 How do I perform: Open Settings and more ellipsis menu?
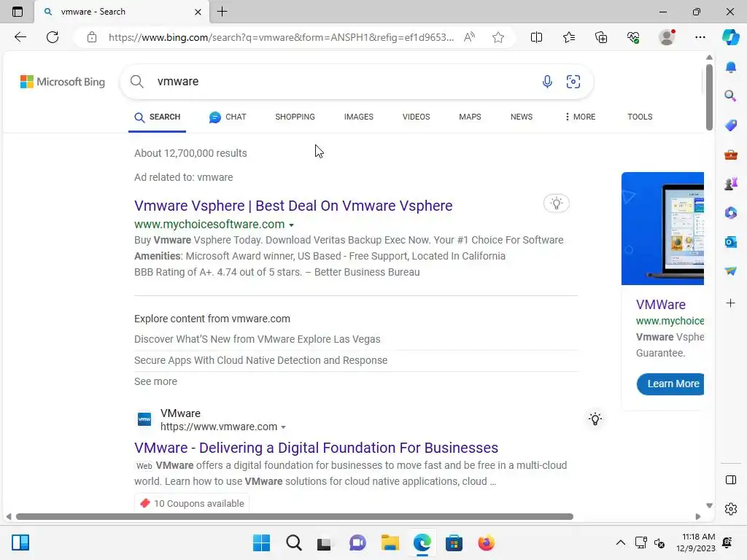click(700, 37)
